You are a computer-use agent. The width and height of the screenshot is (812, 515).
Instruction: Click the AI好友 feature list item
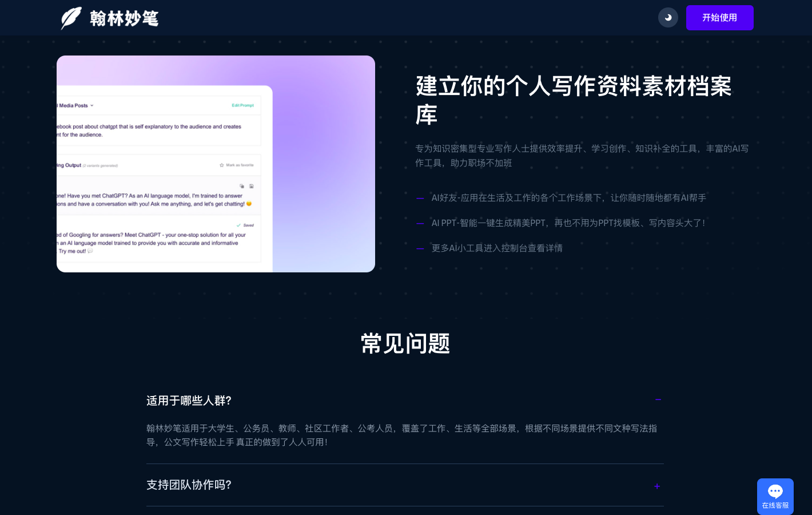click(568, 198)
